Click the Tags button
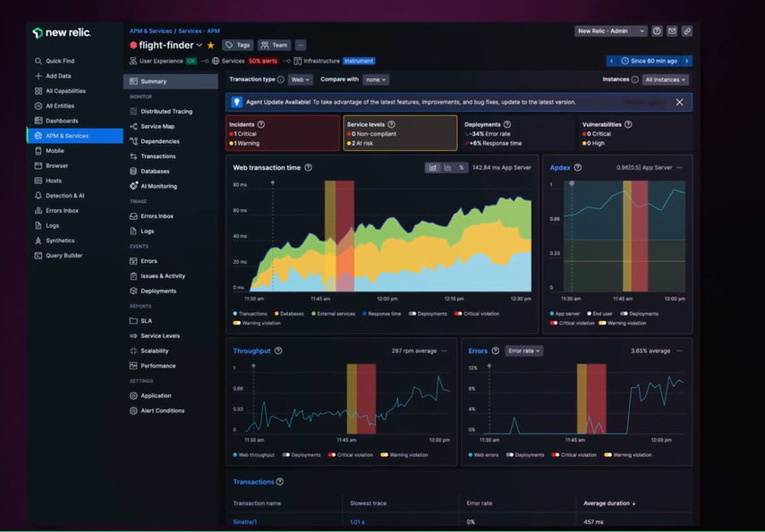The image size is (765, 532). click(x=237, y=46)
